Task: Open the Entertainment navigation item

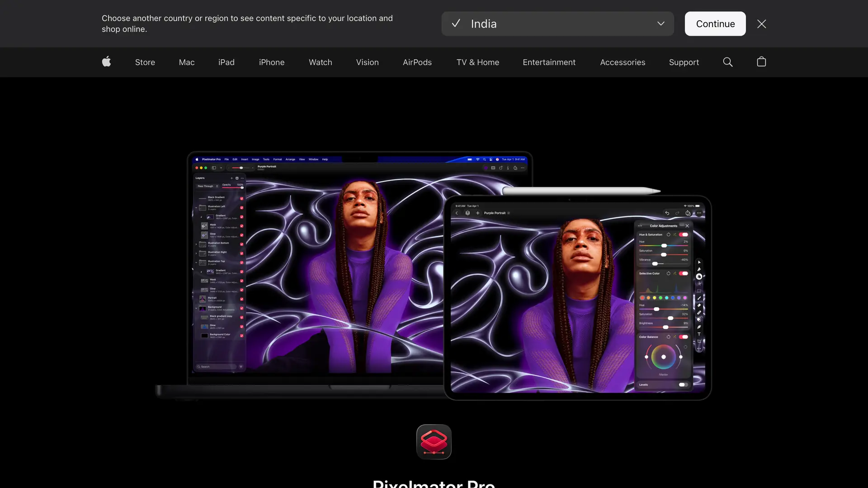Action: (549, 62)
